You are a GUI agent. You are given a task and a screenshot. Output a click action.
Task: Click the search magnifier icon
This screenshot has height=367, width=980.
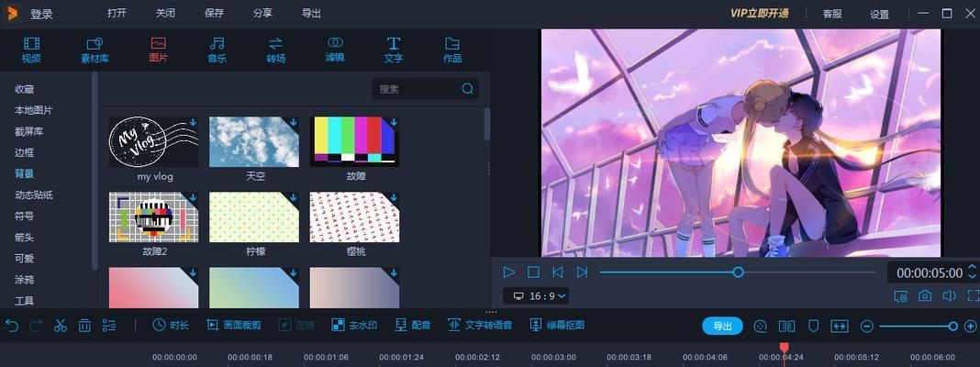[x=467, y=89]
